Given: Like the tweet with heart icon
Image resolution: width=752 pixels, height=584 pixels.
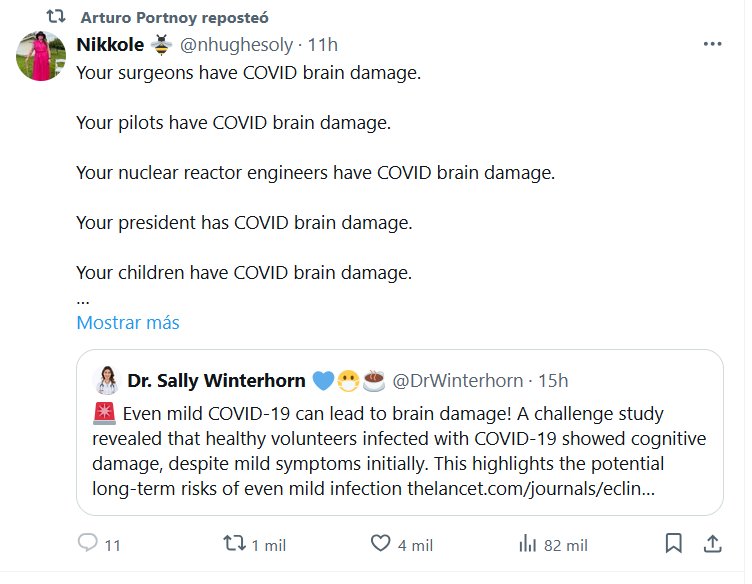Looking at the screenshot, I should click(381, 544).
